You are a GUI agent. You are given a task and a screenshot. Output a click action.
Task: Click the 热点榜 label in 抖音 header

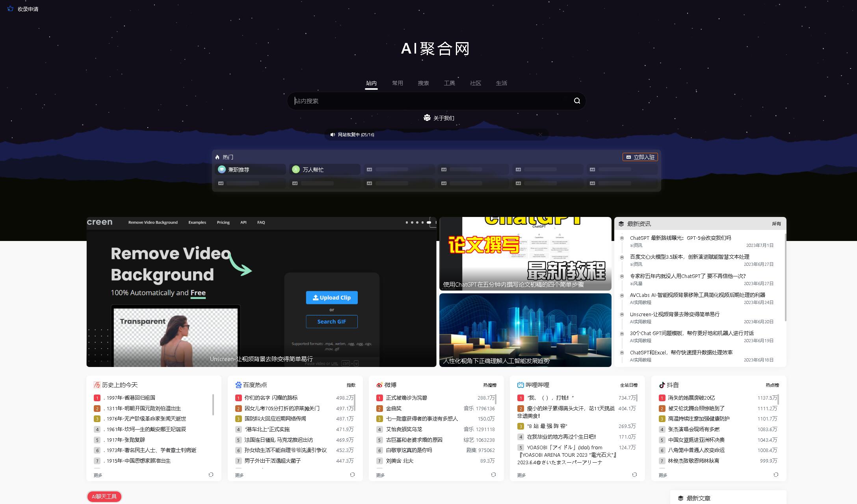pyautogui.click(x=772, y=385)
